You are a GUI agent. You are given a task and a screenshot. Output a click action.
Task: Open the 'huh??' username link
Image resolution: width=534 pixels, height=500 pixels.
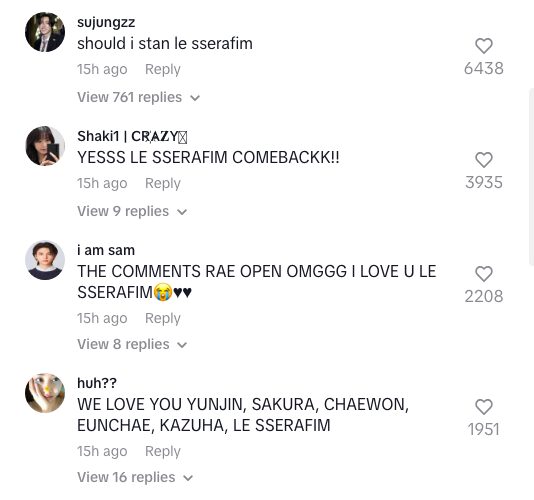pos(97,383)
